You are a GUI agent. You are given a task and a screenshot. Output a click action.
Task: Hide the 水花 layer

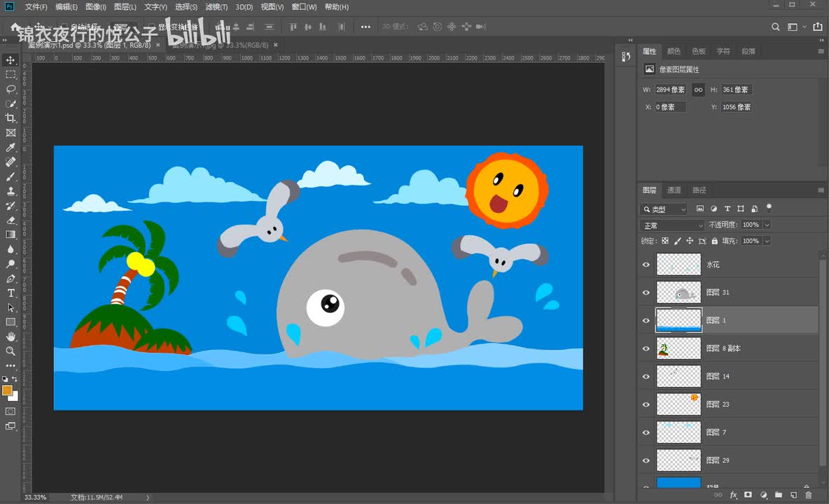point(646,265)
